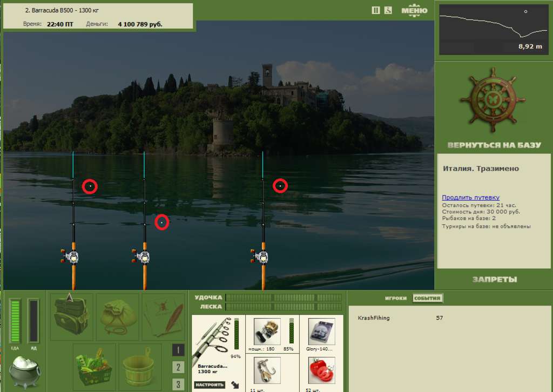This screenshot has height=392, width=553.
Task: Click the Стоимость дня: 30 000 руб. text
Action: pyautogui.click(x=481, y=212)
